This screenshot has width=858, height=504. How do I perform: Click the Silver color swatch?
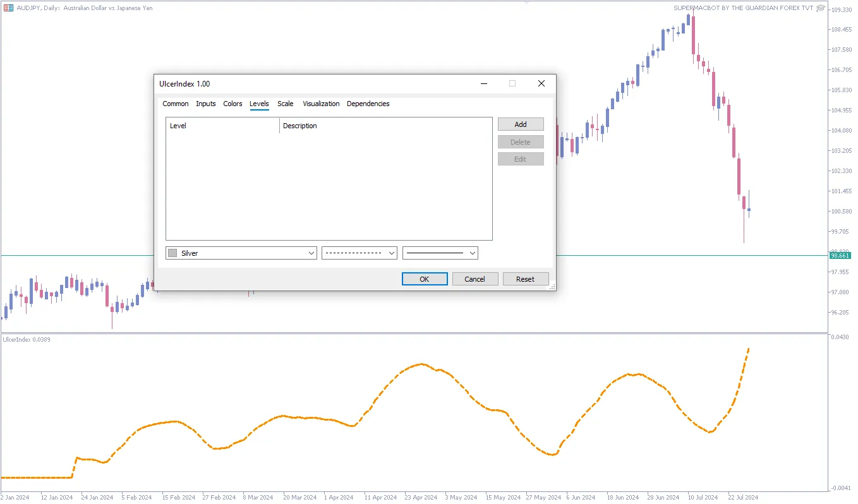pyautogui.click(x=172, y=253)
